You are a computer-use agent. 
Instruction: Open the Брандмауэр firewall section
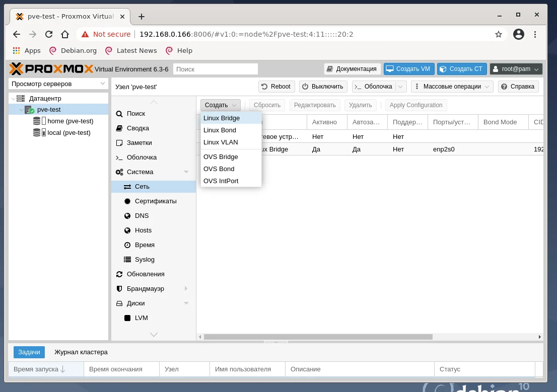click(146, 288)
